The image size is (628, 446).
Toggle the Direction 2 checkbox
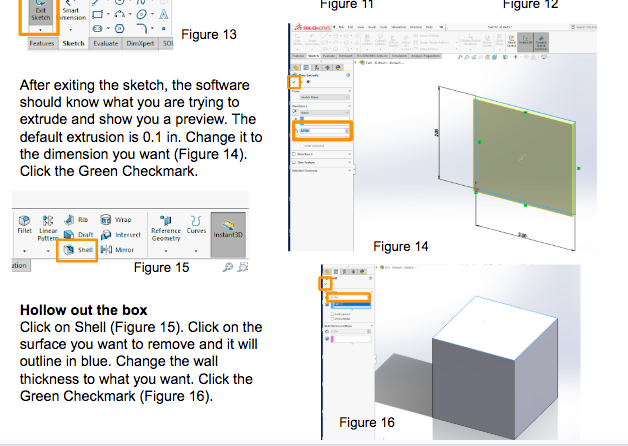[x=294, y=154]
